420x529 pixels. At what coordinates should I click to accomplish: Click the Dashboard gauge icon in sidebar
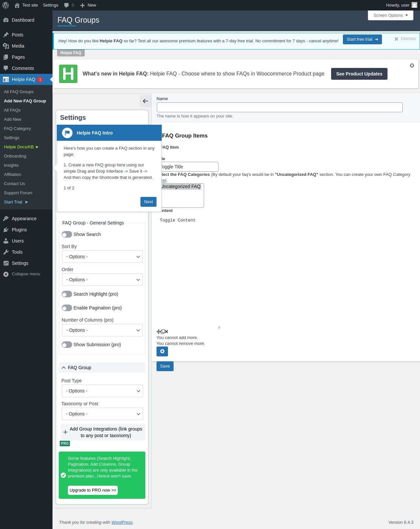click(x=6, y=20)
